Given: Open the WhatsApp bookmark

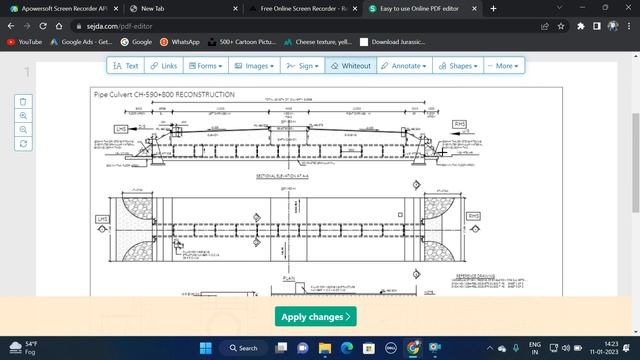Looking at the screenshot, I should coord(180,42).
